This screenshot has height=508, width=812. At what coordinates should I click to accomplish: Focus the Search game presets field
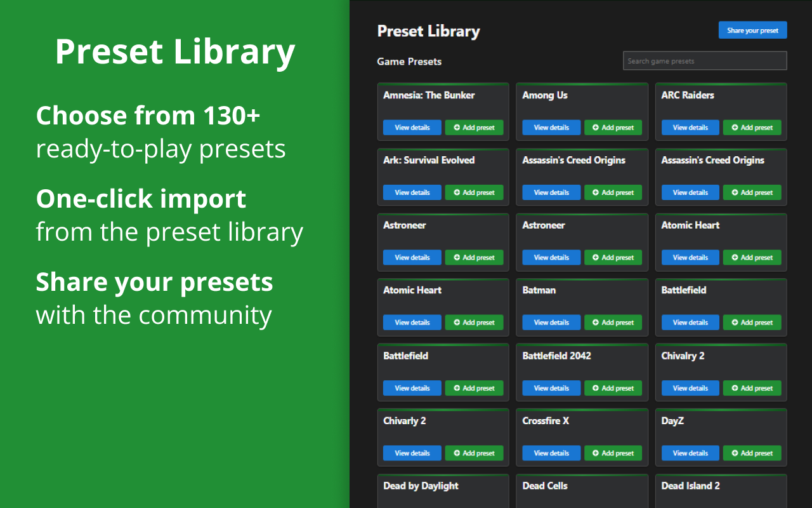pyautogui.click(x=705, y=61)
